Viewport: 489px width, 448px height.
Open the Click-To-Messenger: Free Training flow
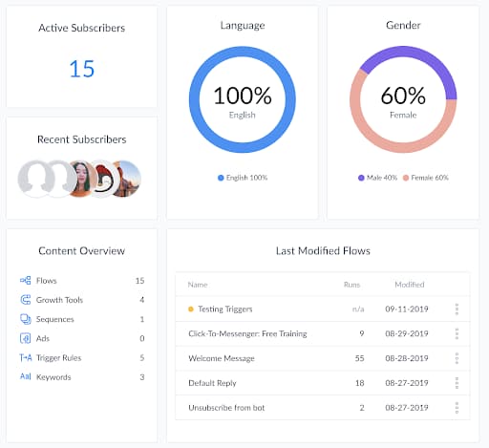247,333
